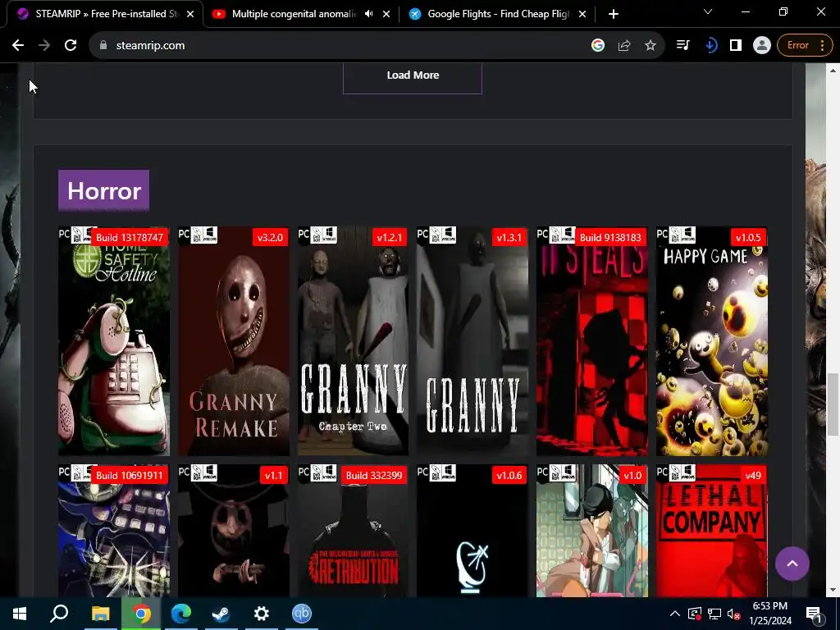The width and height of the screenshot is (840, 630).
Task: Close the STEAMRIP tab
Action: (x=190, y=15)
